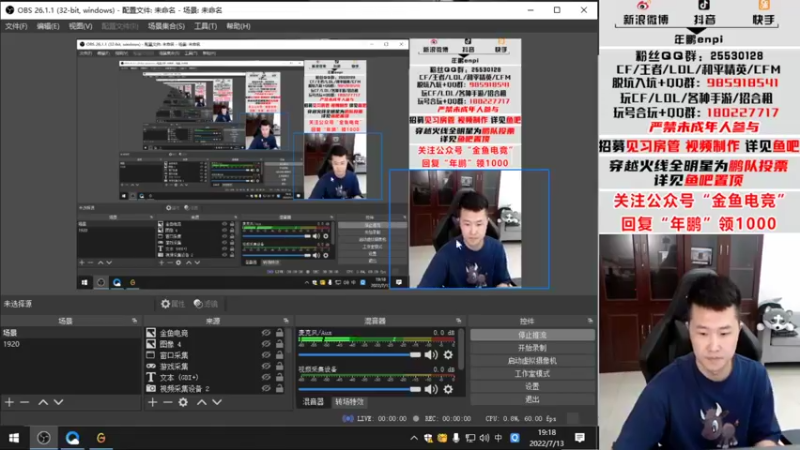Toggle visibility of 金鱼电竞 source

coord(266,333)
